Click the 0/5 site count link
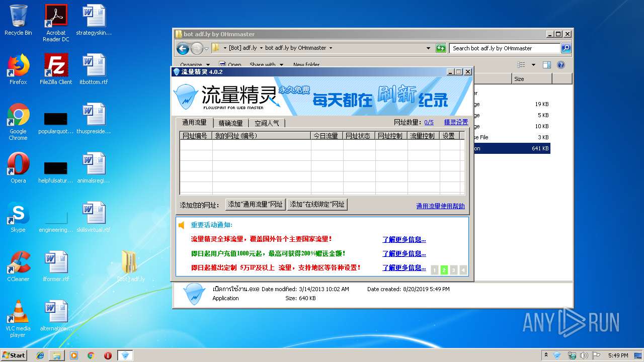Screen dimensions: 644x362 (429, 122)
